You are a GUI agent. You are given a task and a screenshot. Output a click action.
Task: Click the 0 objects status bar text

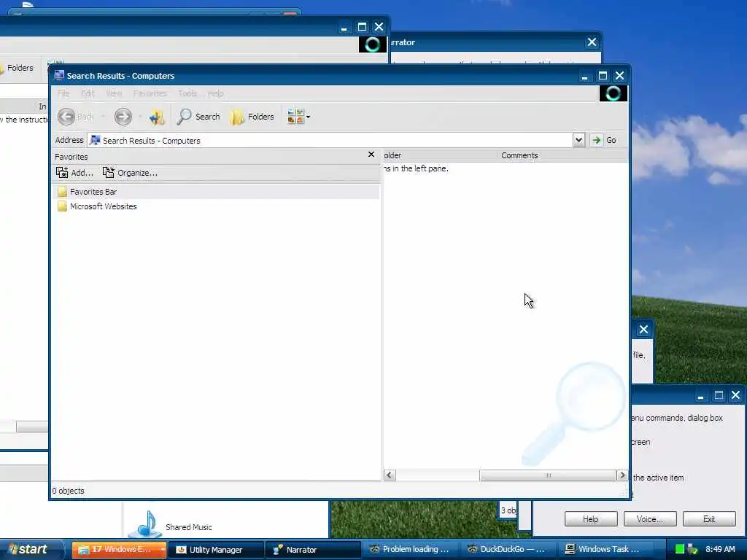[x=68, y=491]
